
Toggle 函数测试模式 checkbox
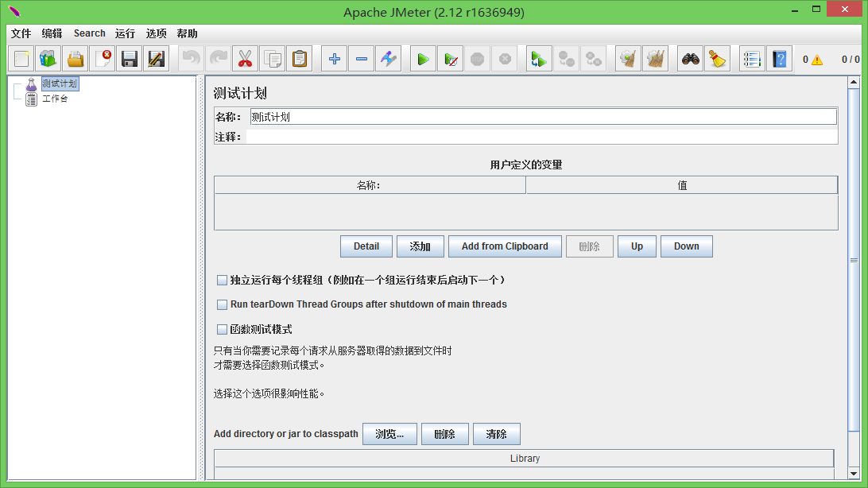point(222,329)
